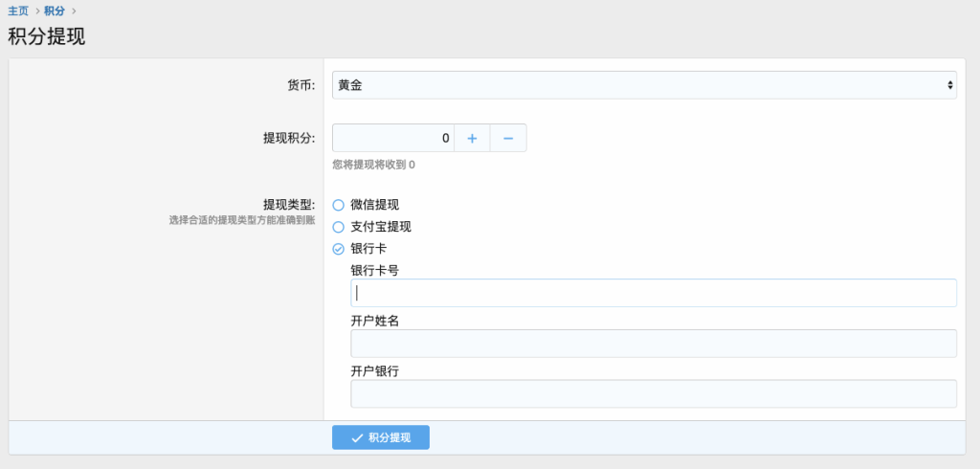
Task: Click the 开户银行 text field
Action: coord(654,394)
